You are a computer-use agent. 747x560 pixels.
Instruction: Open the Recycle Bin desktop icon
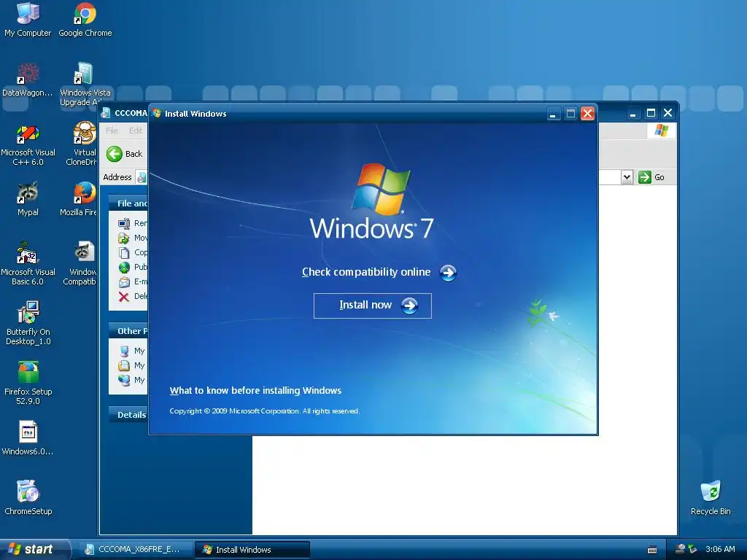(x=711, y=498)
